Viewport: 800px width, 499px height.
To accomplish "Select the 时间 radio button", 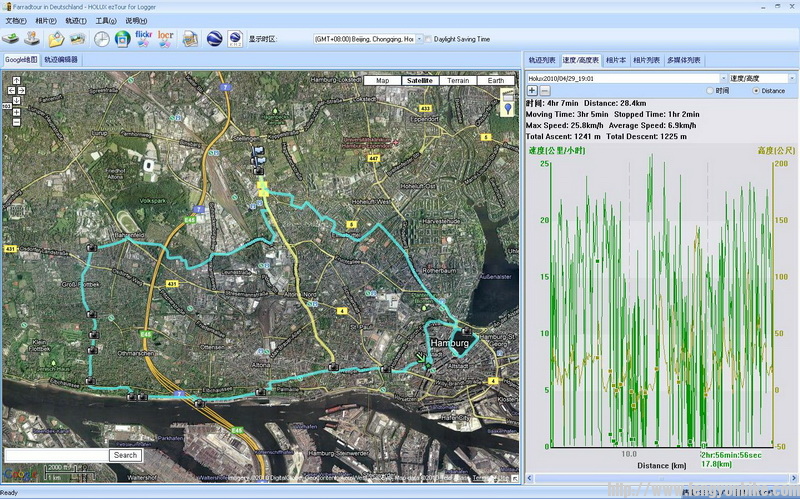I will tap(711, 91).
